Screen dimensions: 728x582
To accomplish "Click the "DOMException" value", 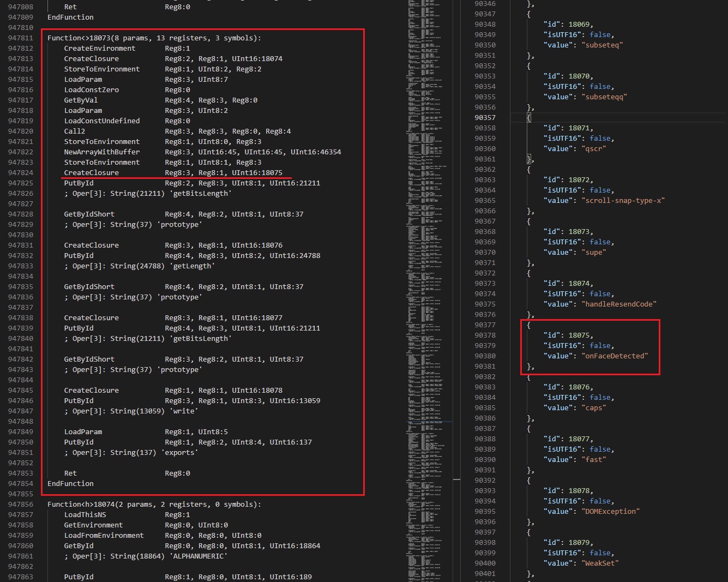I will (x=611, y=512).
